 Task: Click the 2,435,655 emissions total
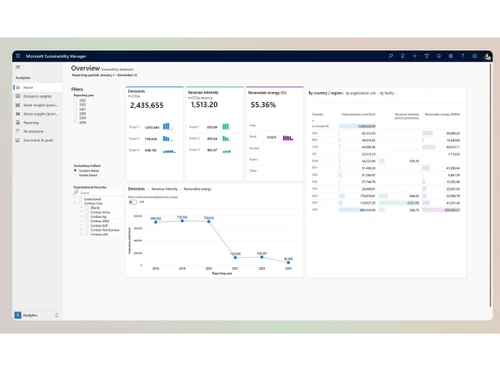point(147,105)
